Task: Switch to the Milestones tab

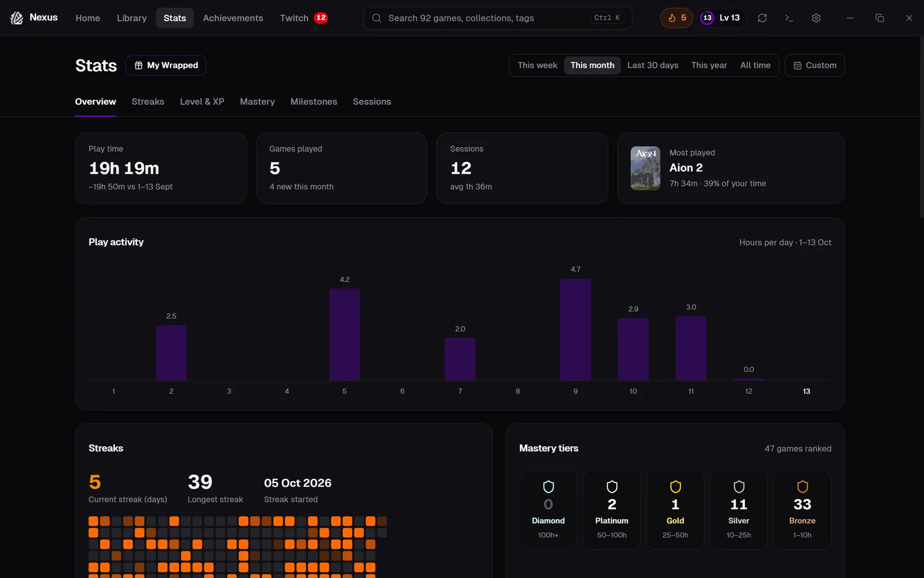Action: click(314, 102)
